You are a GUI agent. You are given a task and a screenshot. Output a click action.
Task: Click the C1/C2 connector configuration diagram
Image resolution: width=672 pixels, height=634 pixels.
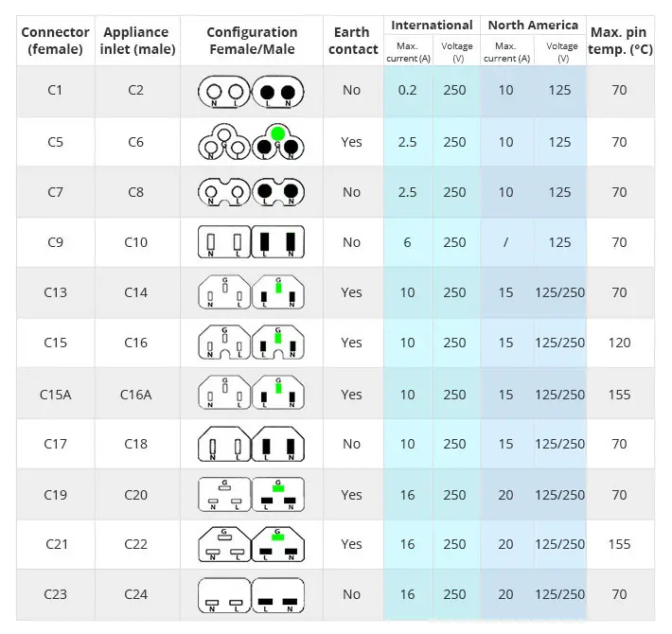[251, 92]
